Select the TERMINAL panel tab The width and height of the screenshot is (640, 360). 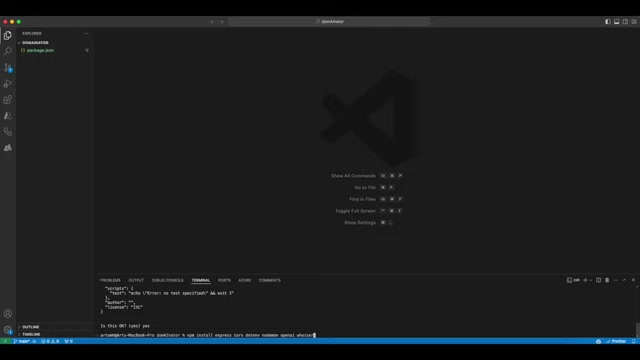pos(201,280)
